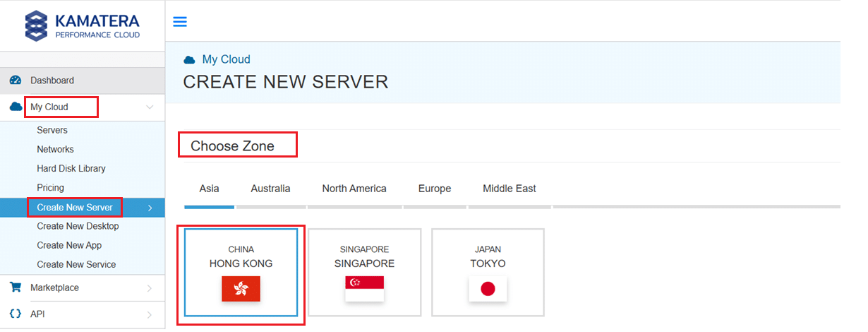This screenshot has width=868, height=332.
Task: Expand the Marketplace chevron
Action: click(150, 288)
